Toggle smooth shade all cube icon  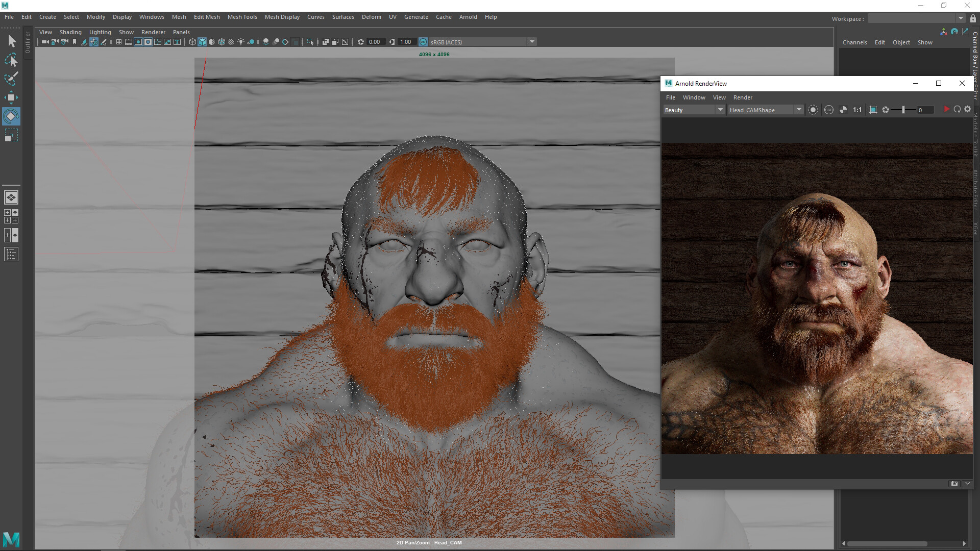click(202, 42)
